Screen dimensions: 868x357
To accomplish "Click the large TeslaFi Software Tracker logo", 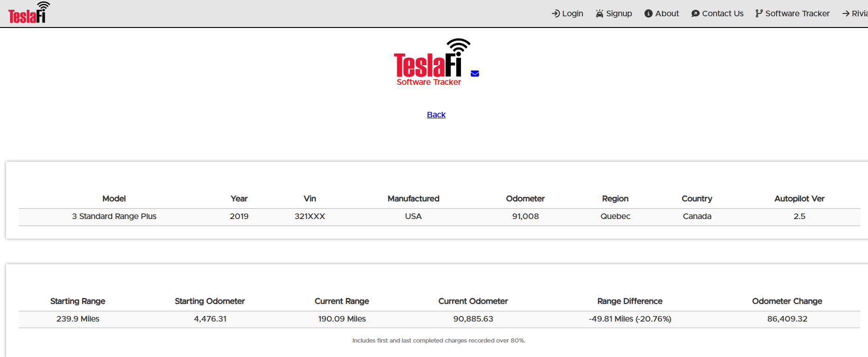I will [x=432, y=62].
